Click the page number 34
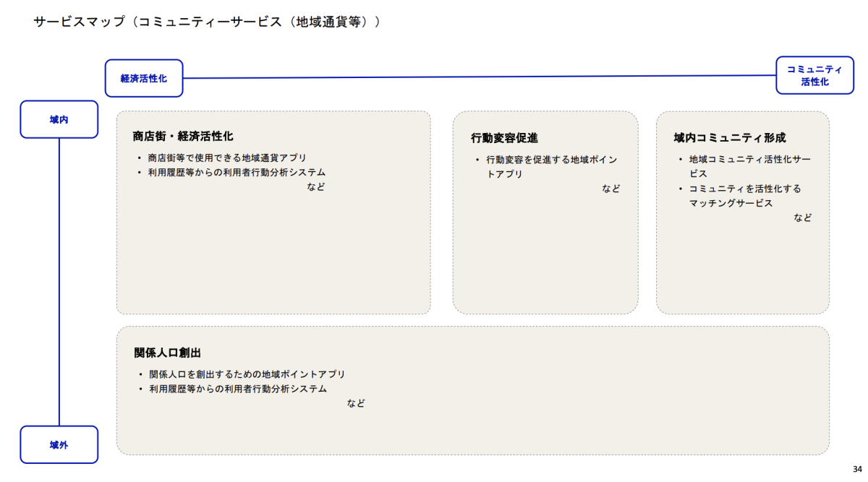 857,468
